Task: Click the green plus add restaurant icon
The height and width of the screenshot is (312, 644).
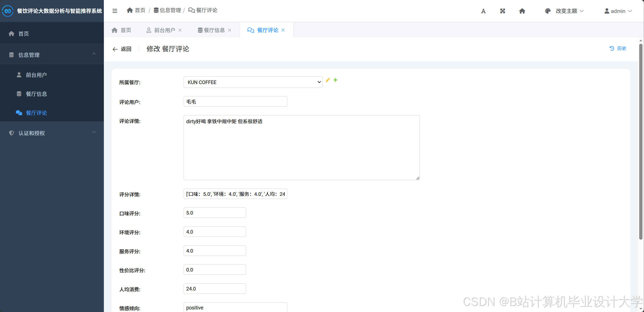Action: (335, 80)
